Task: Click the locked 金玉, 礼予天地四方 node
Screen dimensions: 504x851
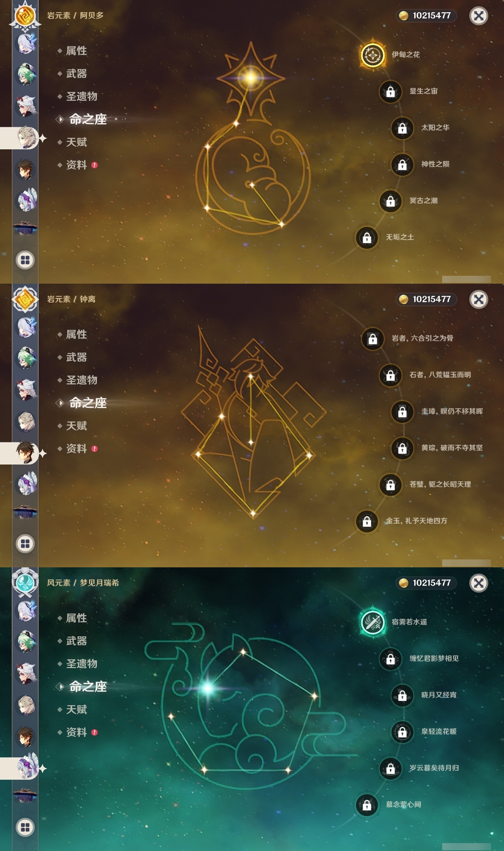Action: coord(367,521)
